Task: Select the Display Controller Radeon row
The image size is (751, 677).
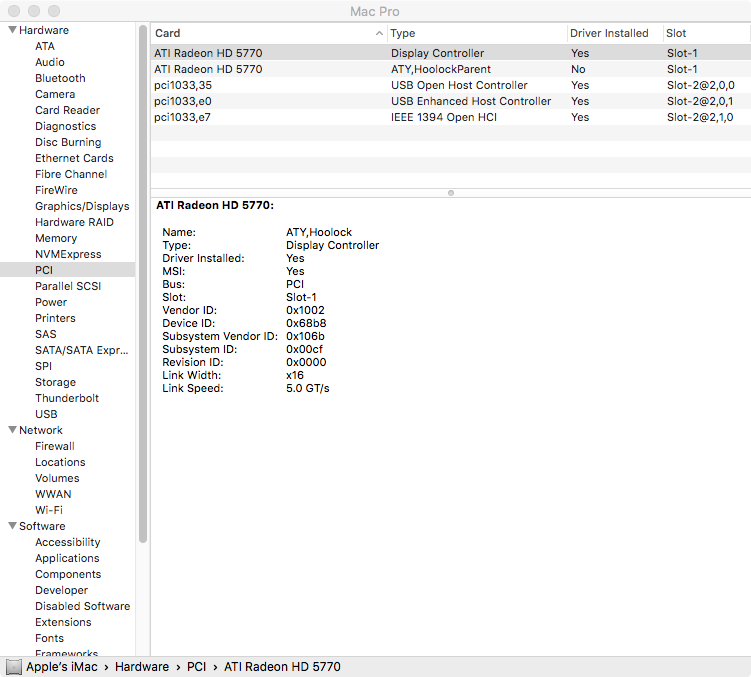Action: [451, 53]
